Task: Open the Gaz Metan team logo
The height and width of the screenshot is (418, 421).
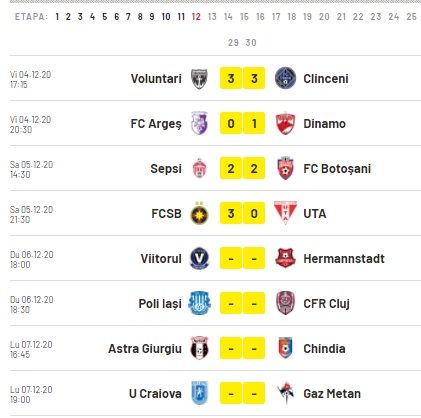Action: [x=286, y=393]
